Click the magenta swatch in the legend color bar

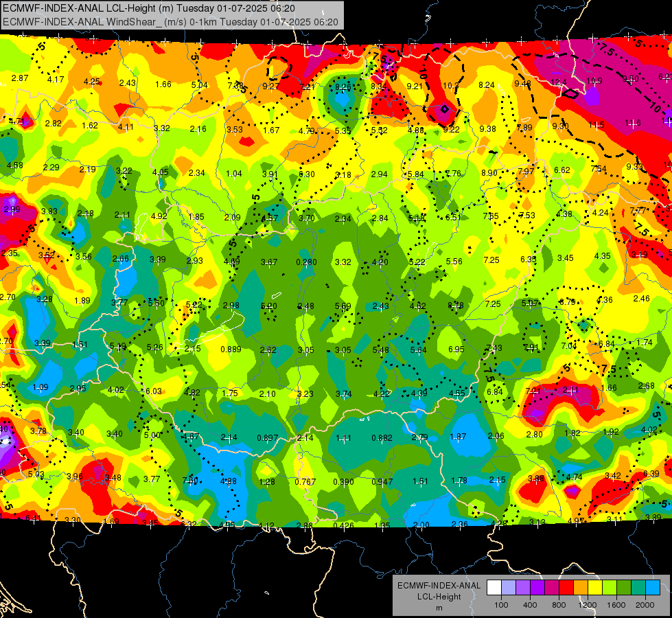[552, 588]
